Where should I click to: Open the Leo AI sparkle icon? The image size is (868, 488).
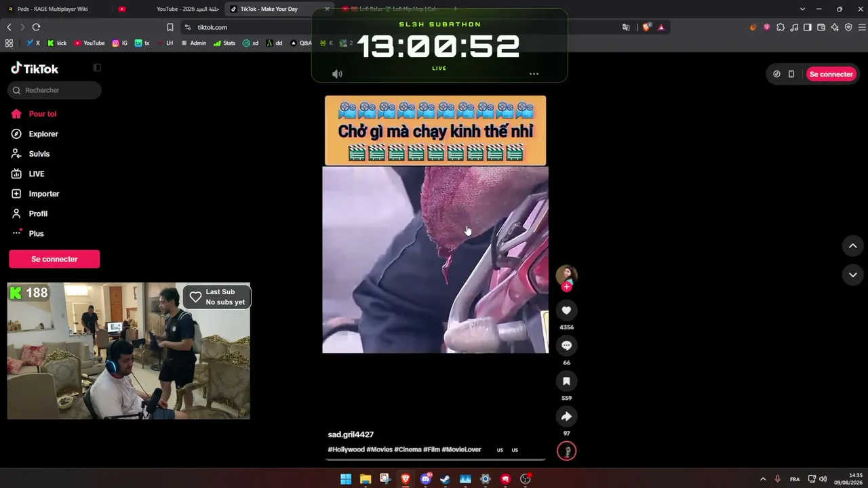coord(835,27)
